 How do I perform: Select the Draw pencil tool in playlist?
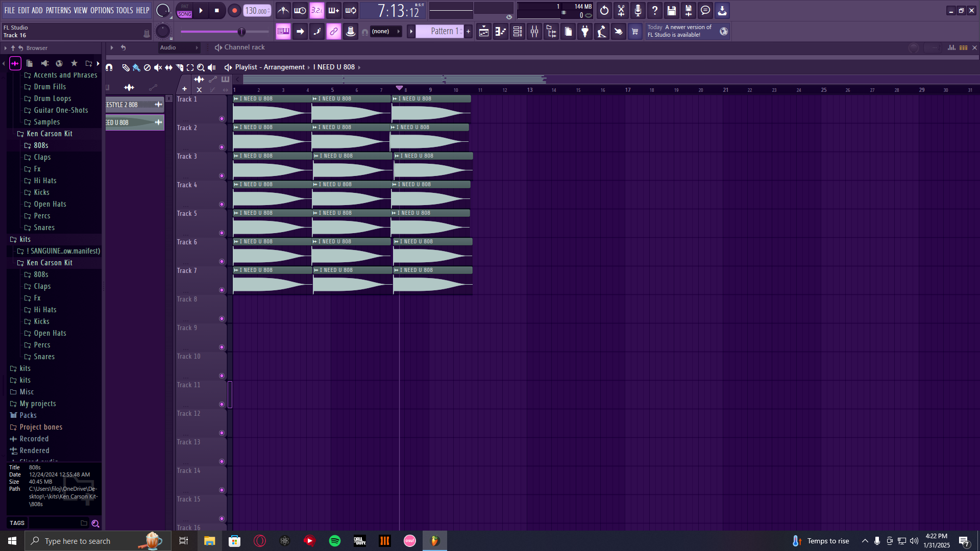126,67
